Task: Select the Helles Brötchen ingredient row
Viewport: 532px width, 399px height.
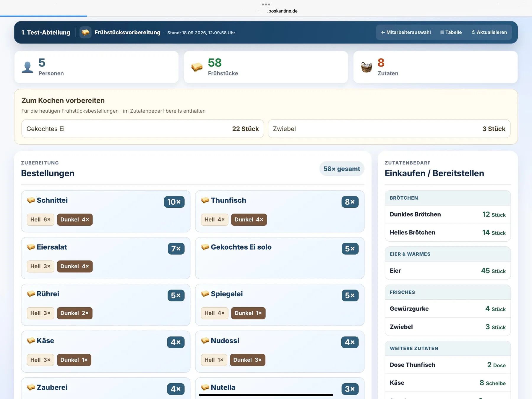Action: [448, 232]
